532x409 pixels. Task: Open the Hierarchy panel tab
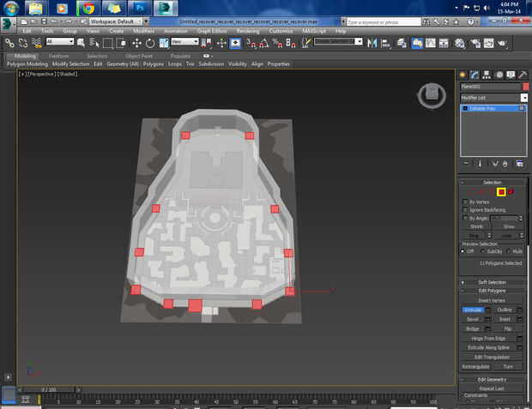[487, 75]
